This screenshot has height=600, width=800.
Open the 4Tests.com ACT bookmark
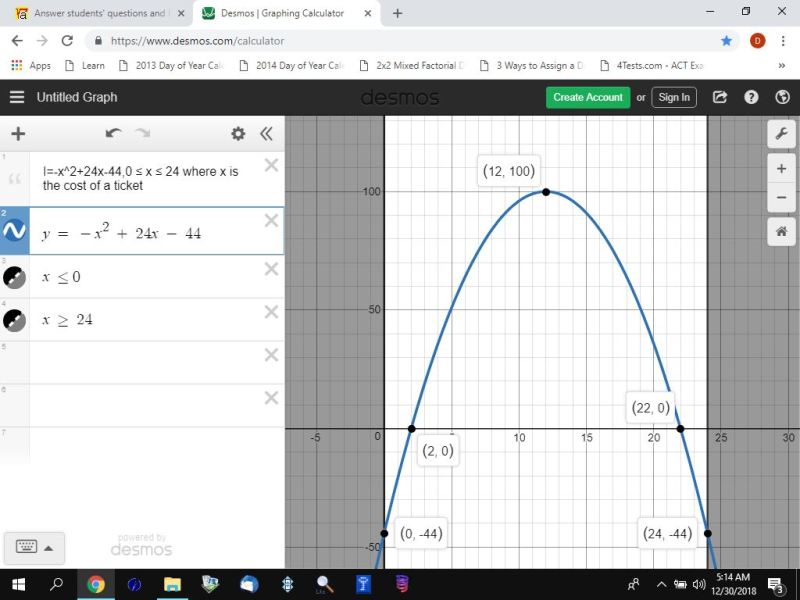[x=653, y=65]
